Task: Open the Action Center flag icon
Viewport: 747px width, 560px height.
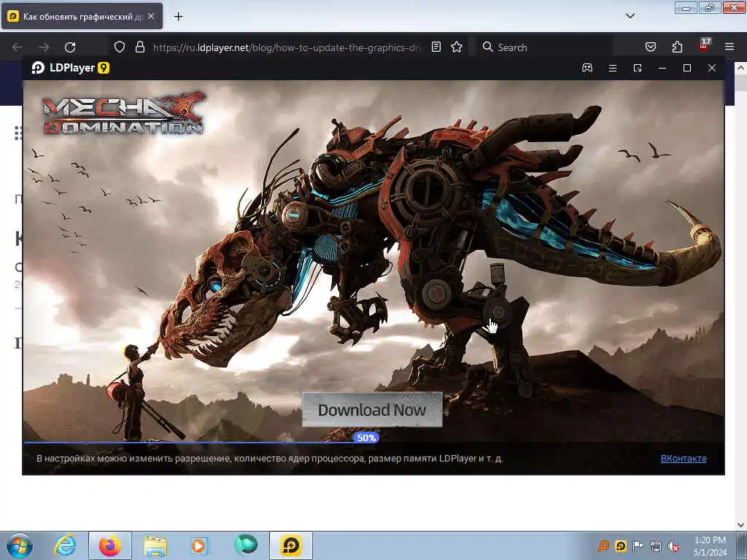Action: tap(638, 546)
